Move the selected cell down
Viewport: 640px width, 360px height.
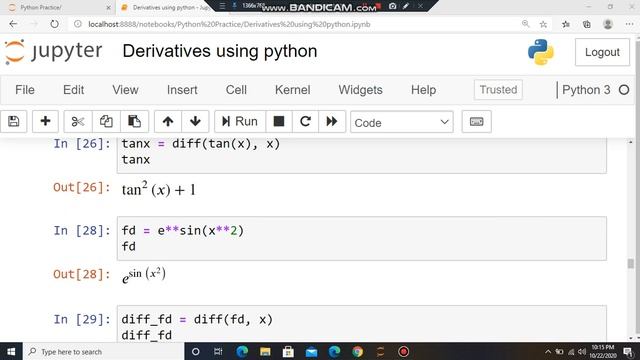[195, 121]
